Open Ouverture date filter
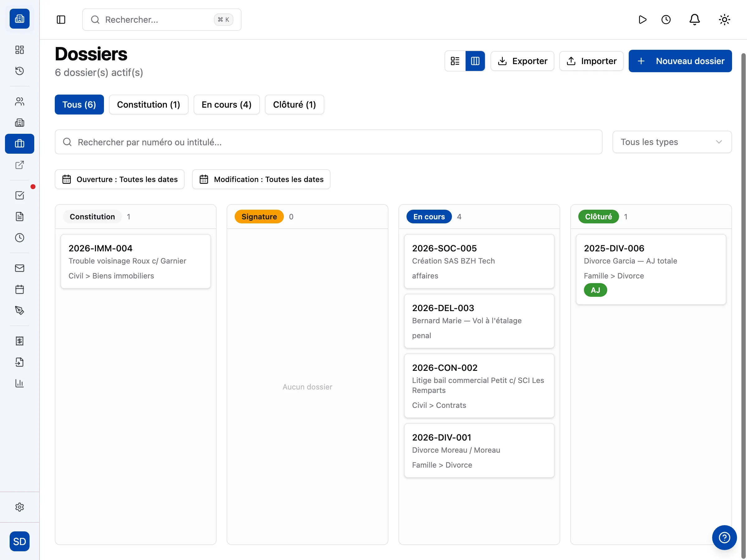 click(120, 179)
